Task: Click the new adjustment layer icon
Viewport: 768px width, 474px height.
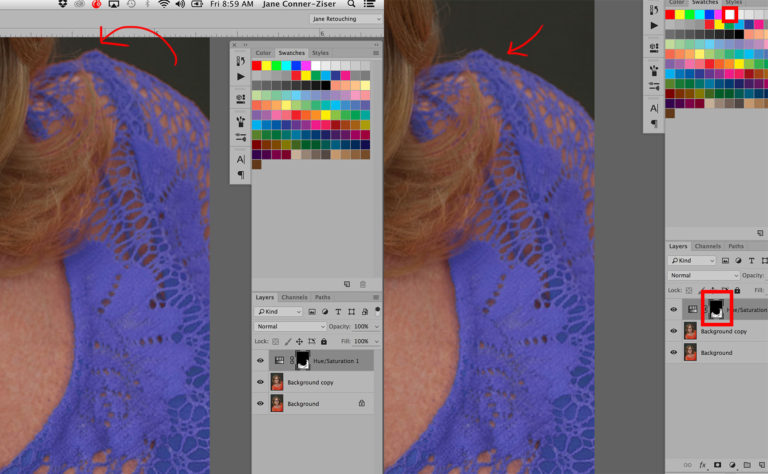Action: point(732,465)
